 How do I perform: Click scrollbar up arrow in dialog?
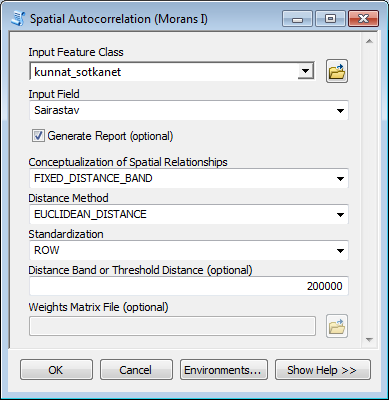[369, 41]
